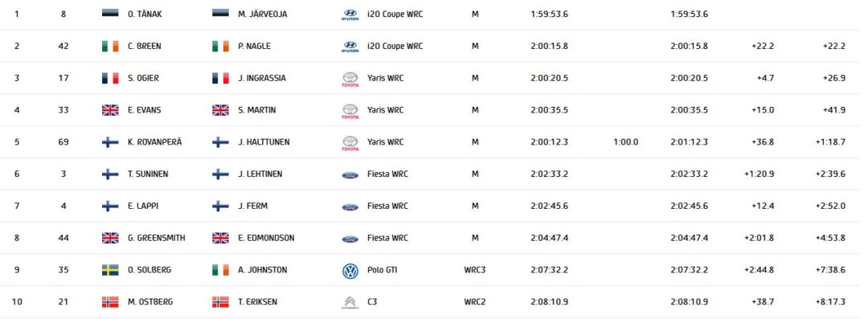Click the Irish flag beside C. Breen
This screenshot has width=868, height=319.
[x=110, y=46]
